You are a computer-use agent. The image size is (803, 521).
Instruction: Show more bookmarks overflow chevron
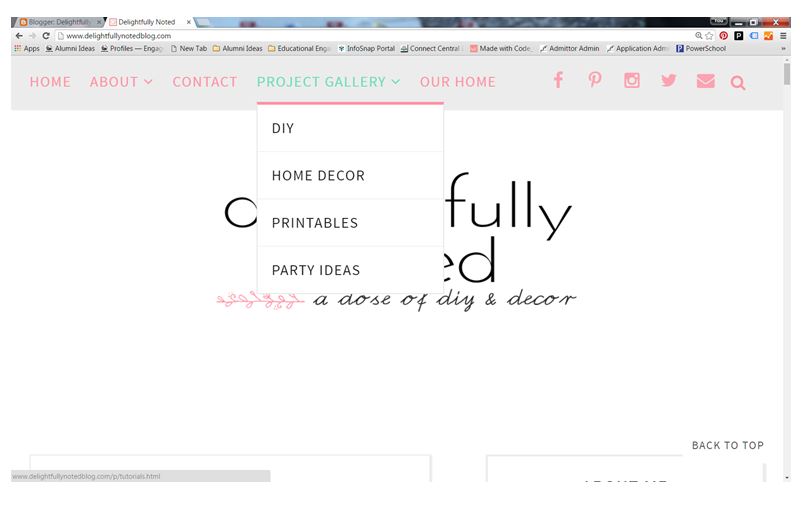[x=783, y=49]
